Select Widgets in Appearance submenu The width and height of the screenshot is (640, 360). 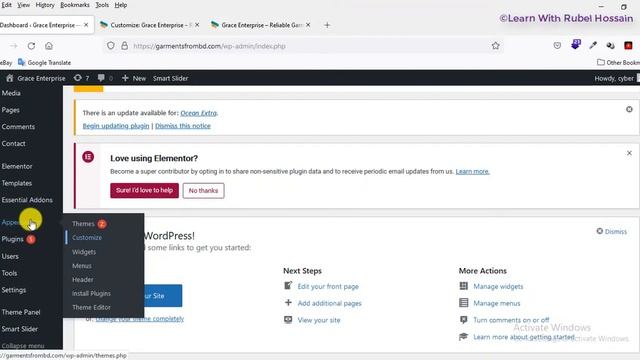[84, 252]
